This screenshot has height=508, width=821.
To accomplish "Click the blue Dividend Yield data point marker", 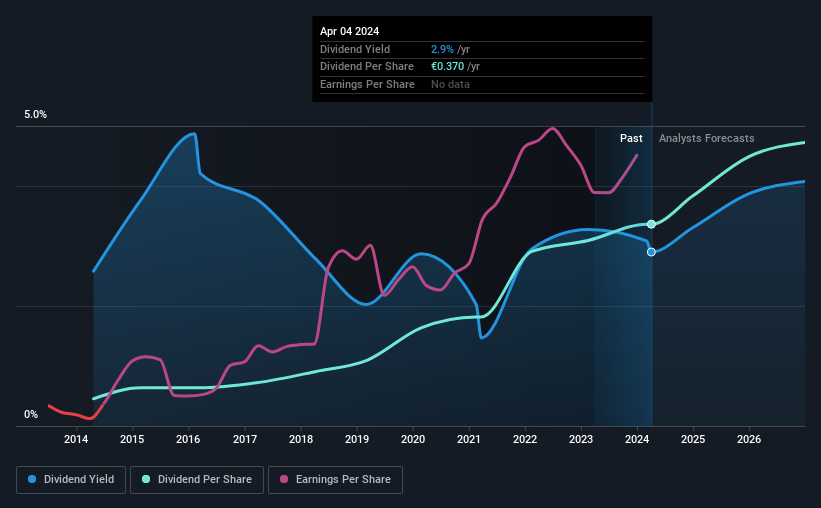I will click(x=651, y=252).
